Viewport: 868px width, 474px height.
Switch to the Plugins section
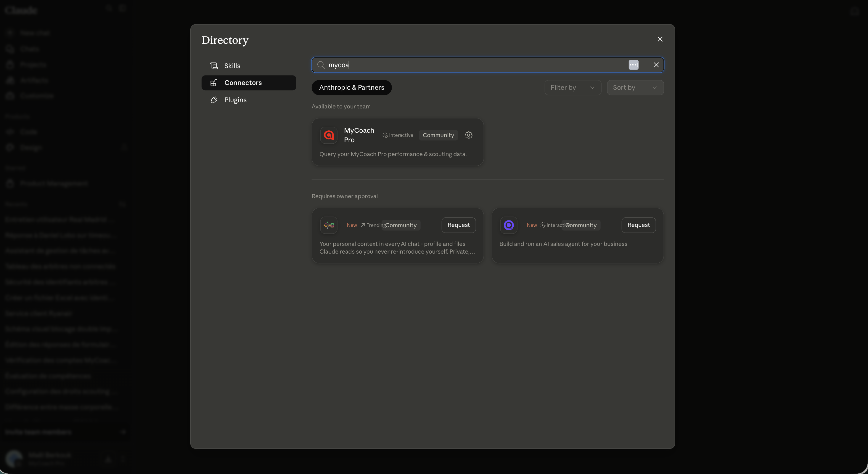(x=249, y=100)
